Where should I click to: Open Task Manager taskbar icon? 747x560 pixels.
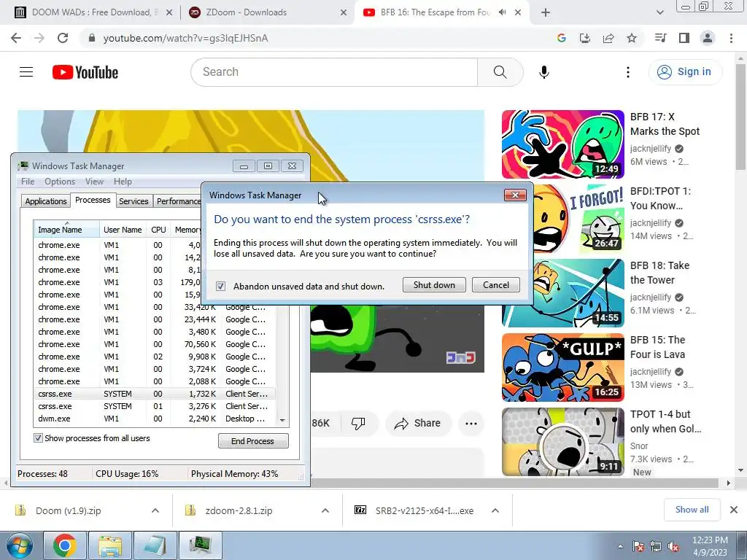point(201,545)
